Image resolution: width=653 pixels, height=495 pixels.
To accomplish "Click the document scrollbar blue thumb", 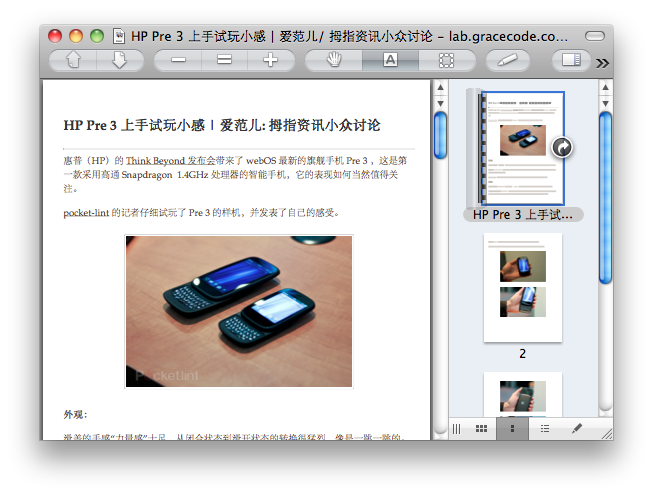I will click(x=440, y=135).
